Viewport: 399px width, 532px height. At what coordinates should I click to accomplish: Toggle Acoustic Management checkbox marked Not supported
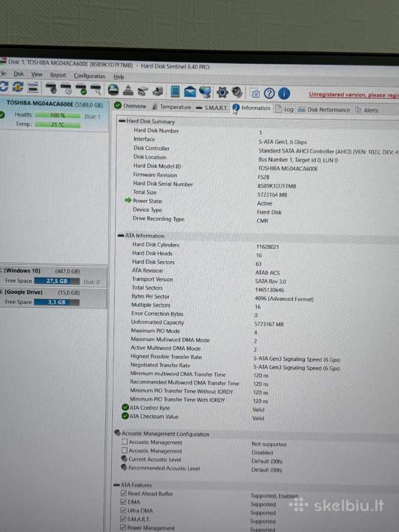(125, 442)
